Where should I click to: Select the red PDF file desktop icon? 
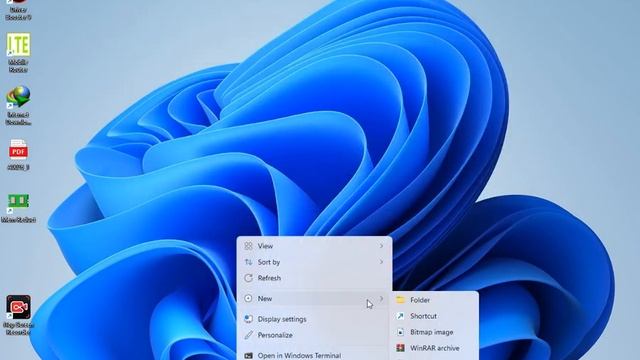click(18, 149)
